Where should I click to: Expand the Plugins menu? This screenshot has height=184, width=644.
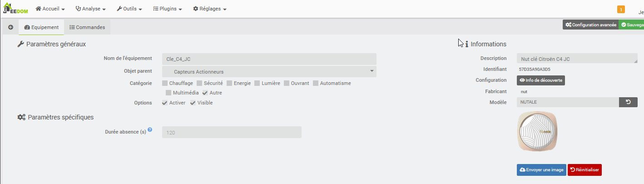click(168, 9)
